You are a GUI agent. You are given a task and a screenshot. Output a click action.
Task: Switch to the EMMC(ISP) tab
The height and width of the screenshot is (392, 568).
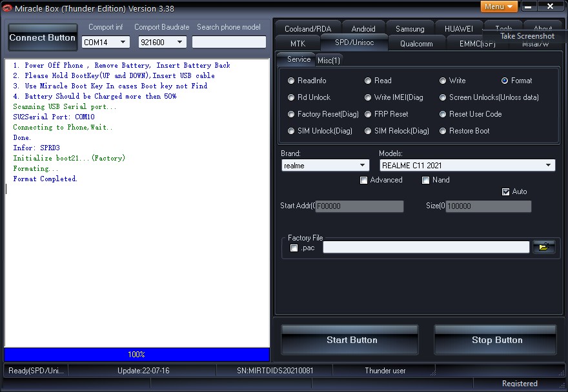pos(477,43)
